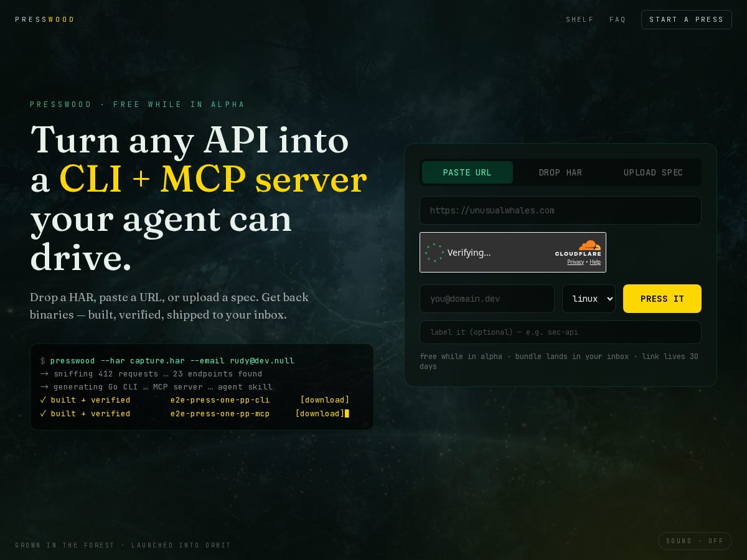Image resolution: width=747 pixels, height=560 pixels.
Task: Open the linux platform dropdown
Action: [x=589, y=299]
